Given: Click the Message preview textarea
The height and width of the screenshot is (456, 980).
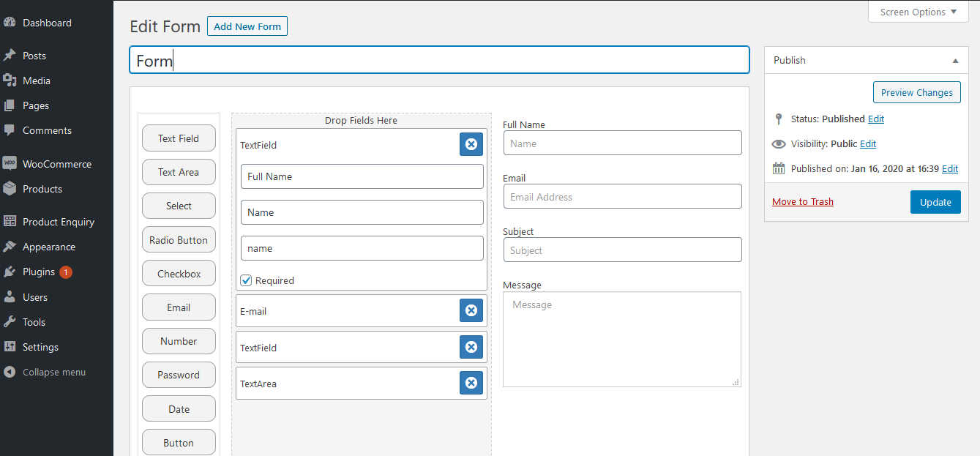Looking at the screenshot, I should 622,339.
